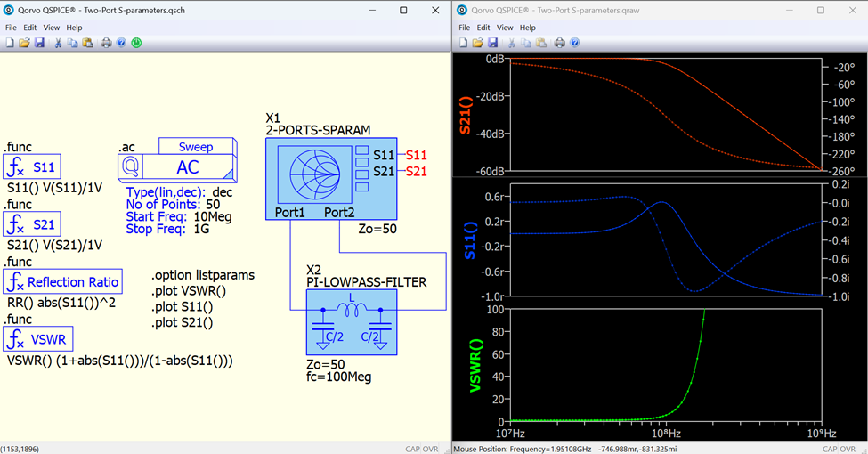Image resolution: width=868 pixels, height=454 pixels.
Task: Select the Smith chart symbol in X1 block
Action: tap(314, 174)
